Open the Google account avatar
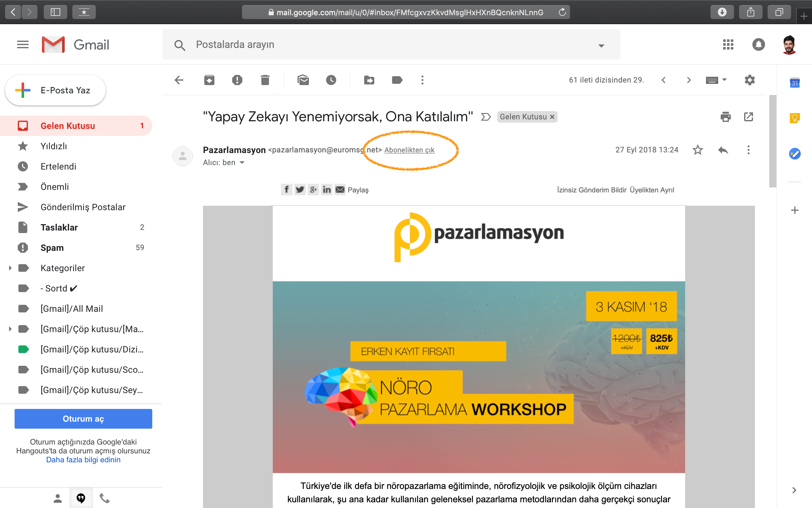Image resolution: width=812 pixels, height=508 pixels. pyautogui.click(x=789, y=44)
